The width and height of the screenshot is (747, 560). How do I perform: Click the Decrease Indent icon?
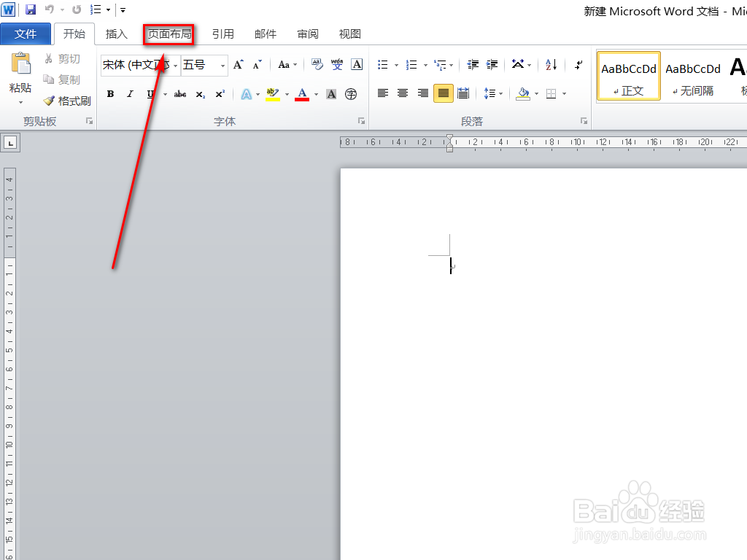click(x=473, y=64)
